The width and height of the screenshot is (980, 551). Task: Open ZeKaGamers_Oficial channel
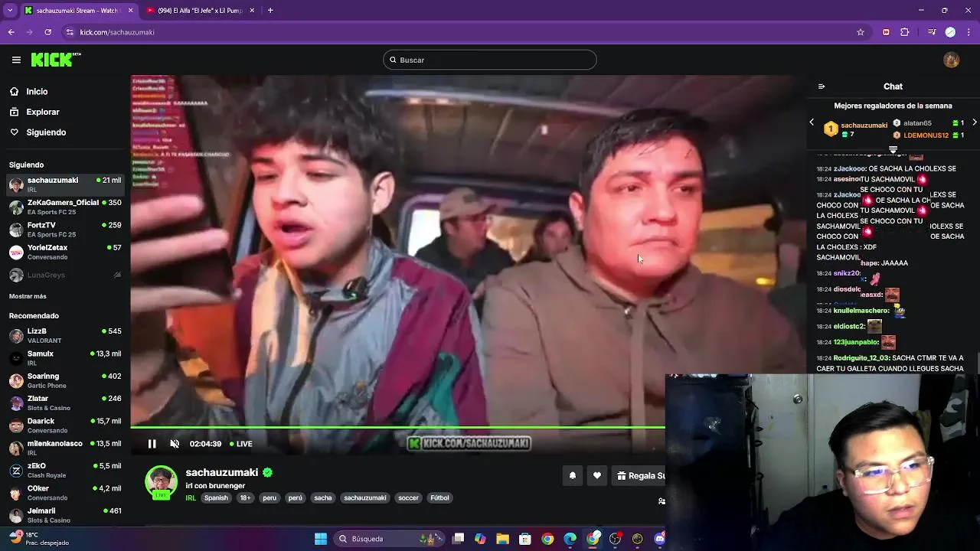click(64, 207)
